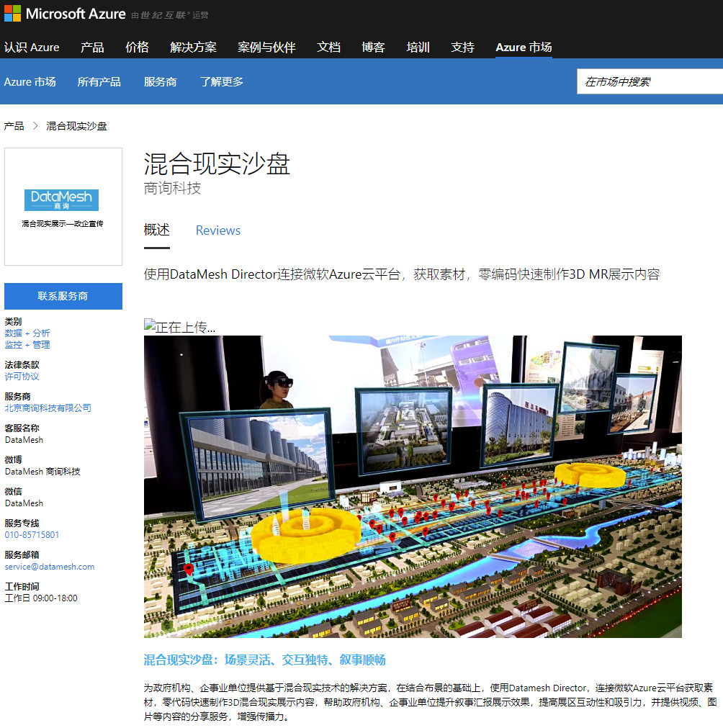Visit the 博客 navigation link

[373, 48]
